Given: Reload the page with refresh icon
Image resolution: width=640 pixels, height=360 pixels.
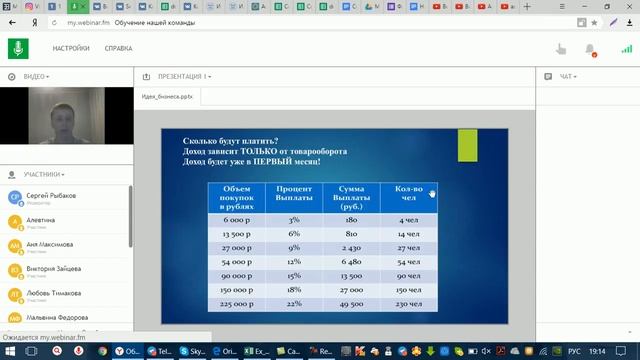Looking at the screenshot, I should click(x=54, y=23).
